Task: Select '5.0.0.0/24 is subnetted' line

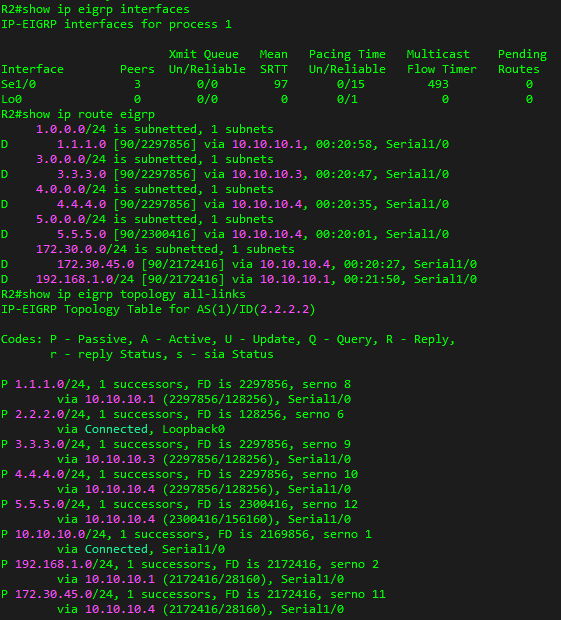Action: click(x=155, y=219)
